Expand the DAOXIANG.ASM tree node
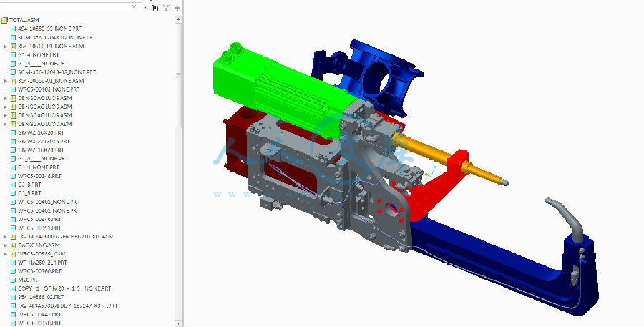Viewport: 644px width, 327px height. [6, 245]
